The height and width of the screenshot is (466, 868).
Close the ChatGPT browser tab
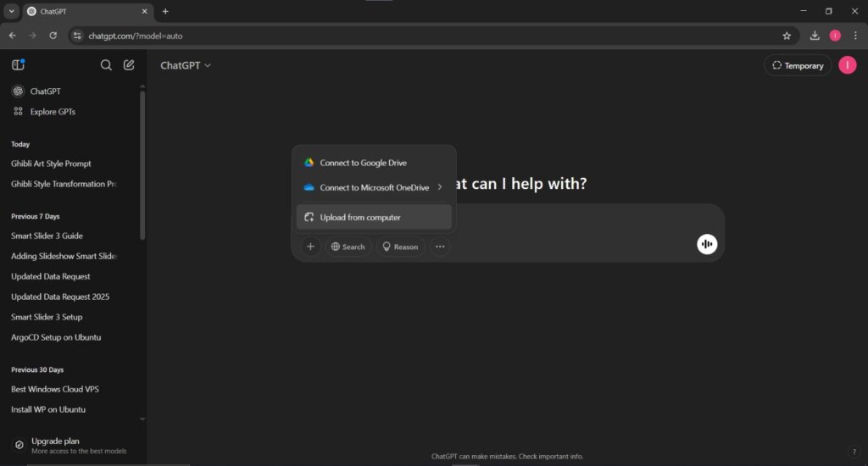point(144,11)
